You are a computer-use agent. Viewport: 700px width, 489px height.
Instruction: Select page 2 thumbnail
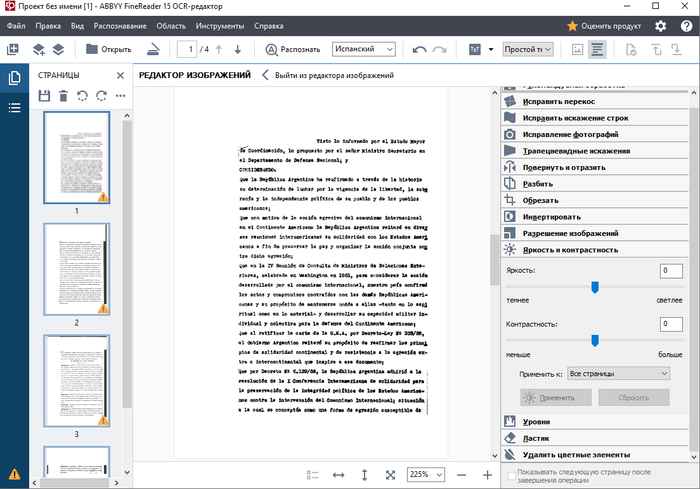[x=76, y=267]
